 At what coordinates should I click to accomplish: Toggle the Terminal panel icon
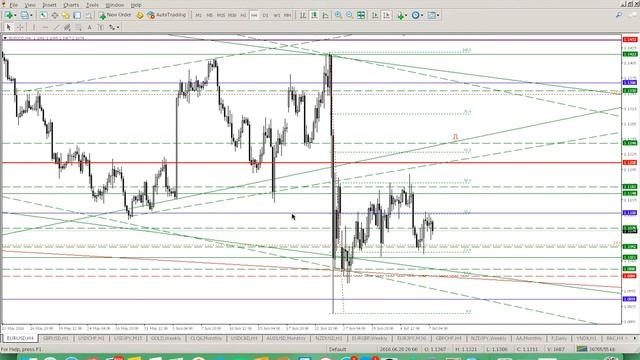[77, 15]
